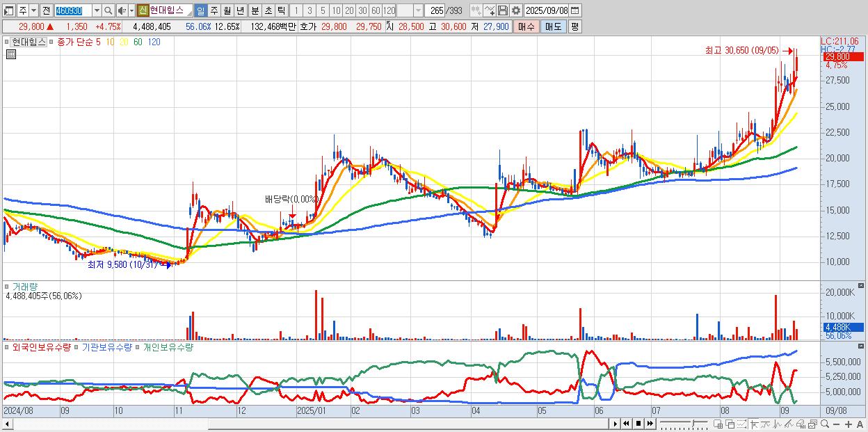Select the 주 weekly period toggle
The width and height of the screenshot is (868, 432).
tap(214, 10)
